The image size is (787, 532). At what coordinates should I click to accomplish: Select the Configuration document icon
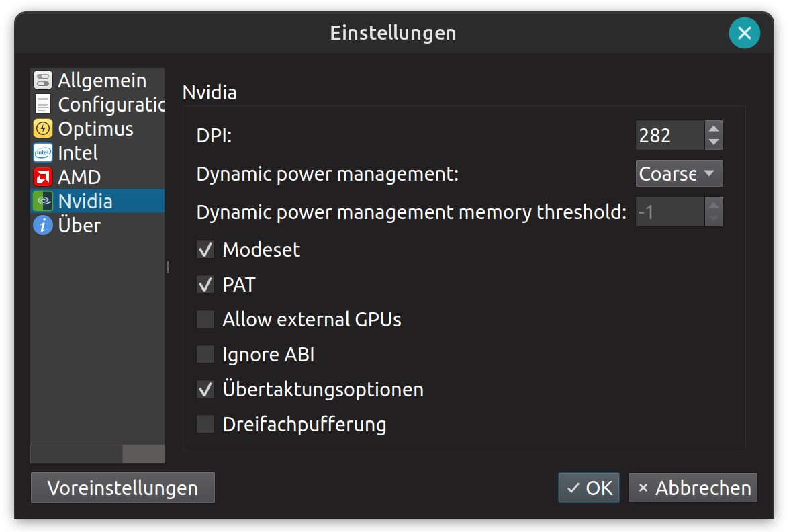43,105
